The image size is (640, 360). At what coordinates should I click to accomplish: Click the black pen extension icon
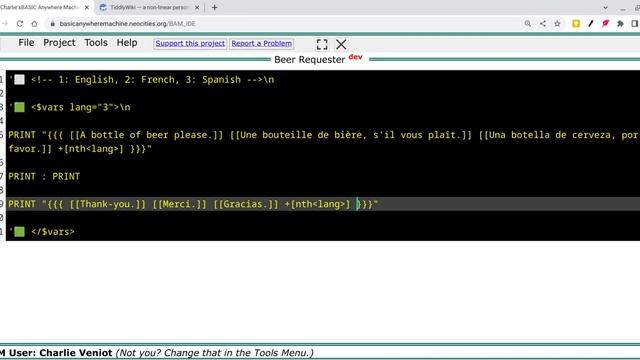click(591, 24)
